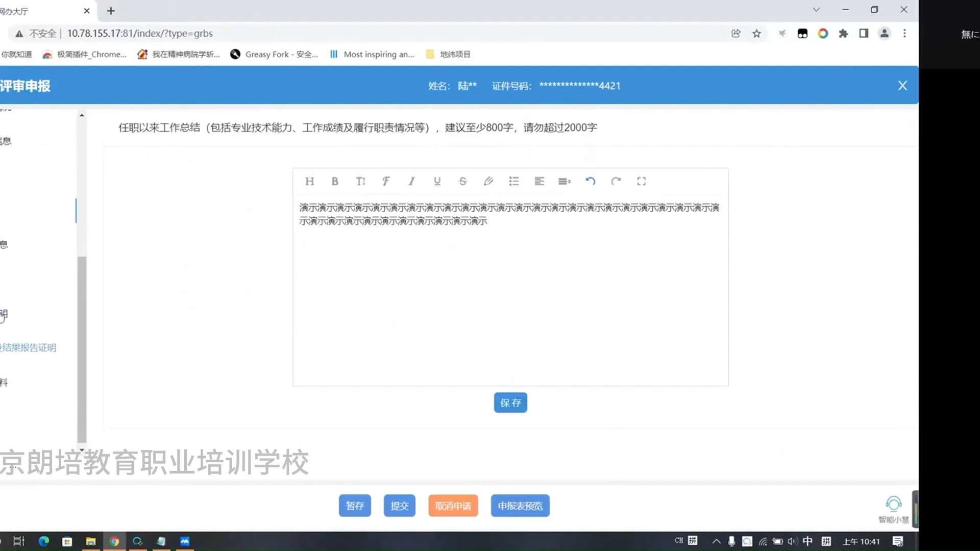Click inside the work summary text editor
The height and width of the screenshot is (551, 980).
510,290
